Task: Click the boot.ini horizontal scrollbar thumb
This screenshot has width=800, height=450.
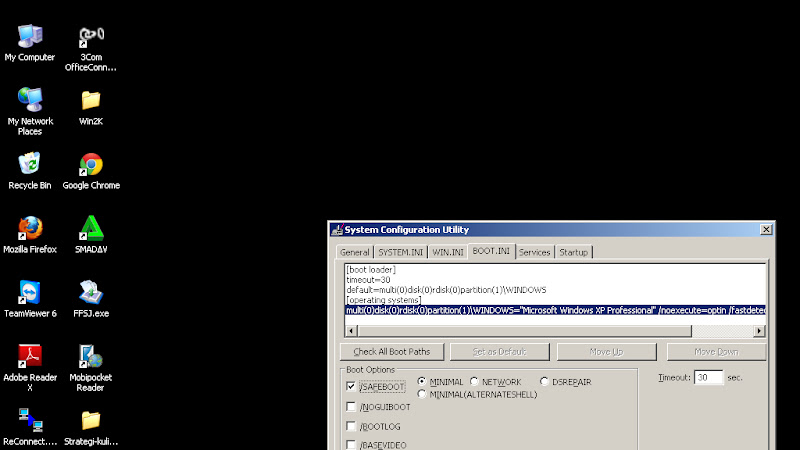Action: coord(524,331)
